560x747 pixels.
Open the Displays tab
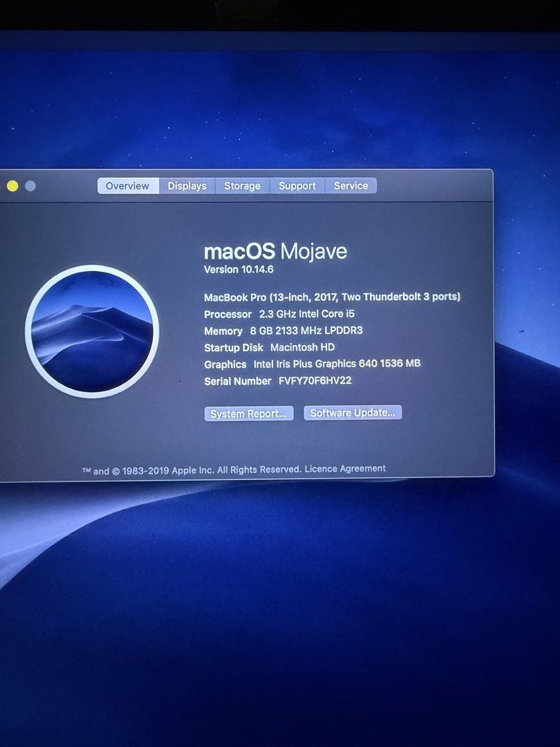[x=187, y=186]
